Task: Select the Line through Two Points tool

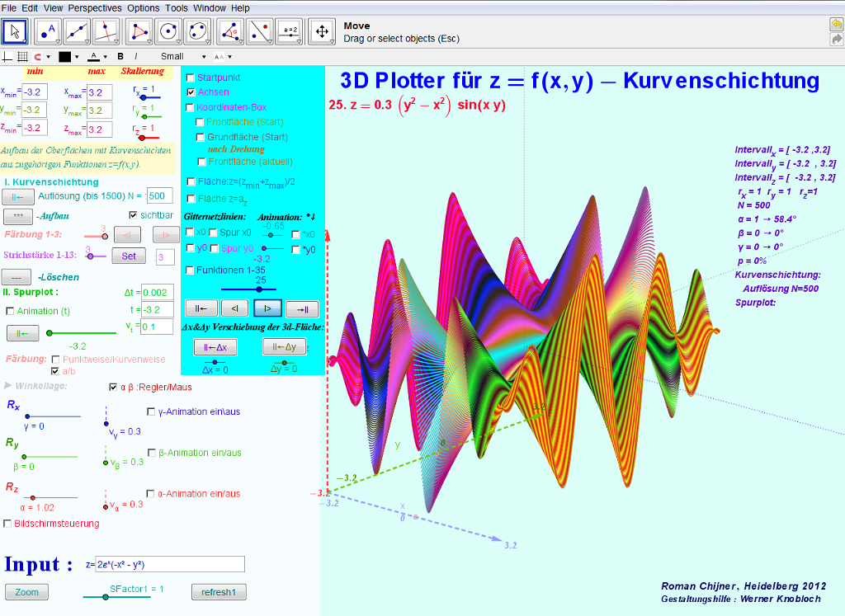Action: pyautogui.click(x=77, y=32)
